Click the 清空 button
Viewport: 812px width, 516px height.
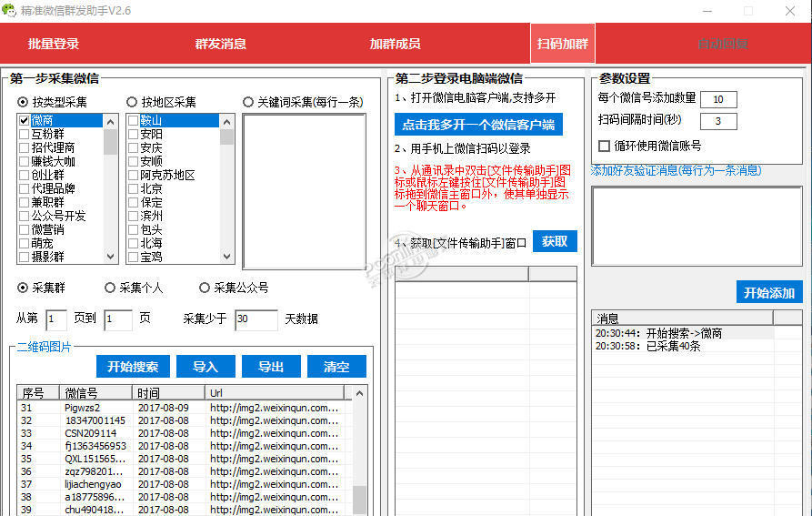pos(336,367)
